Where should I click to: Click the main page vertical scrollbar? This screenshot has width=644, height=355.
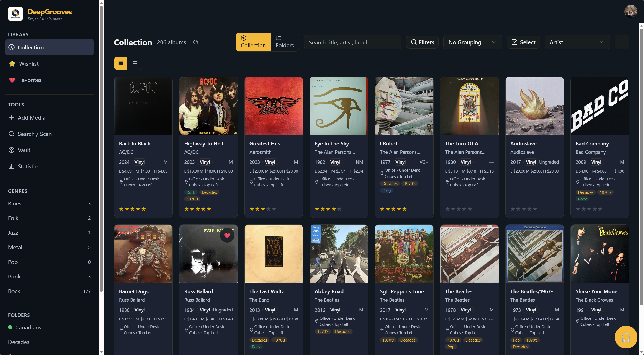click(641, 167)
